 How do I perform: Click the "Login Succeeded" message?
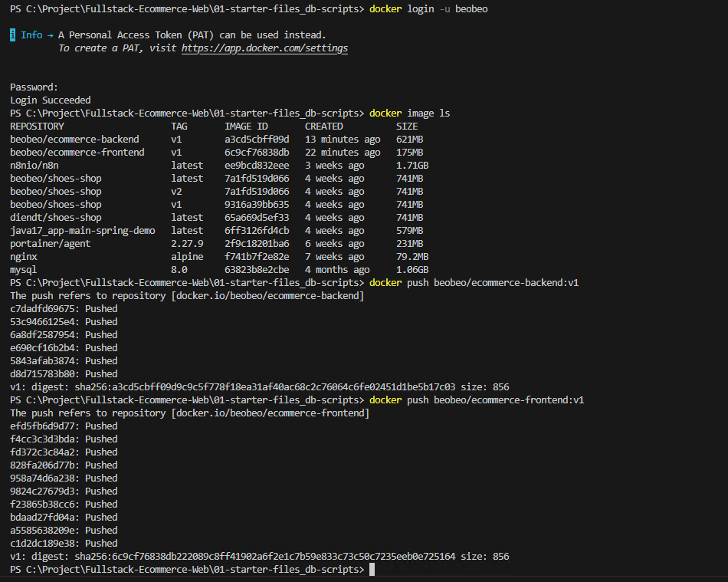pyautogui.click(x=50, y=100)
